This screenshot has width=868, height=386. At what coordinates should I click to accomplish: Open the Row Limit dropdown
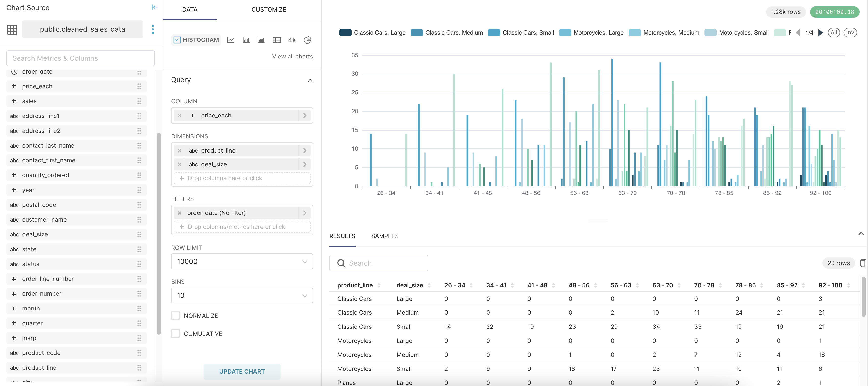pos(242,261)
